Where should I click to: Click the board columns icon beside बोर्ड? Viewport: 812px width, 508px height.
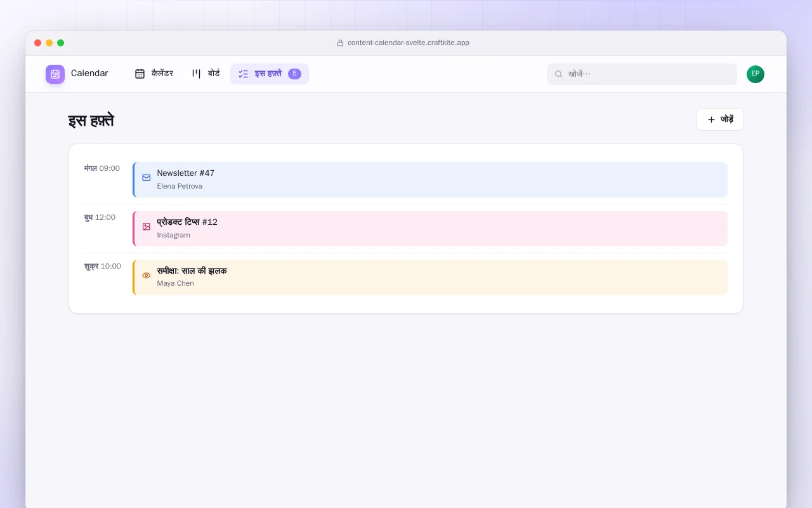(x=196, y=74)
